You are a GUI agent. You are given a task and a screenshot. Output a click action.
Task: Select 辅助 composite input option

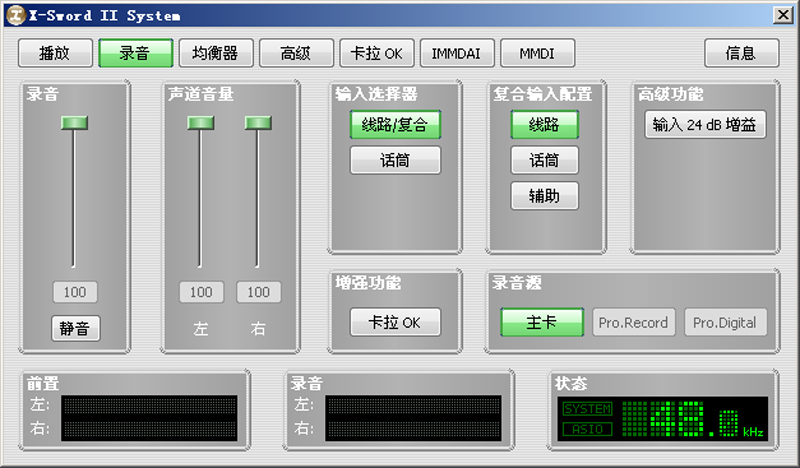pyautogui.click(x=544, y=196)
